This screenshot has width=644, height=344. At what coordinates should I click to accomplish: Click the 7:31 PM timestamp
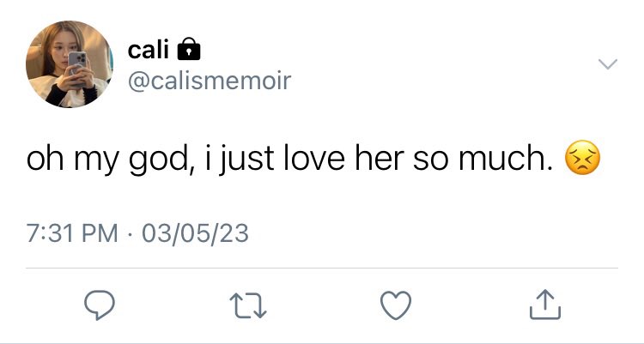pyautogui.click(x=72, y=233)
